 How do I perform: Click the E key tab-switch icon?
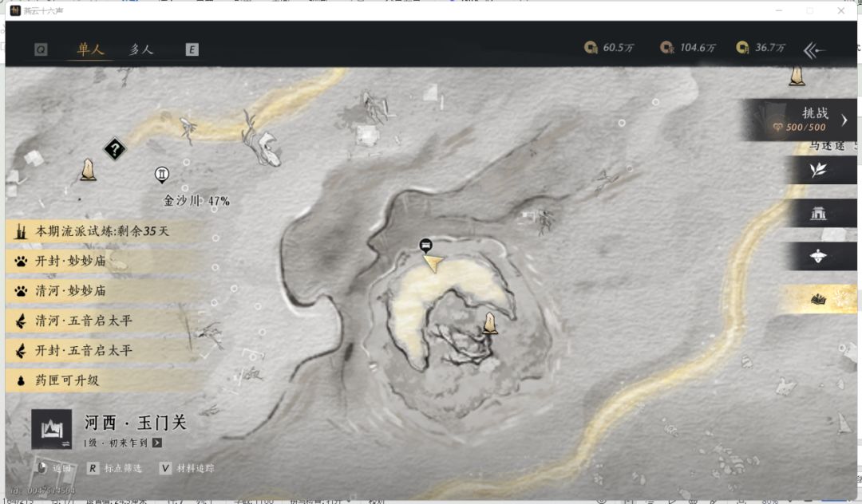[x=192, y=49]
